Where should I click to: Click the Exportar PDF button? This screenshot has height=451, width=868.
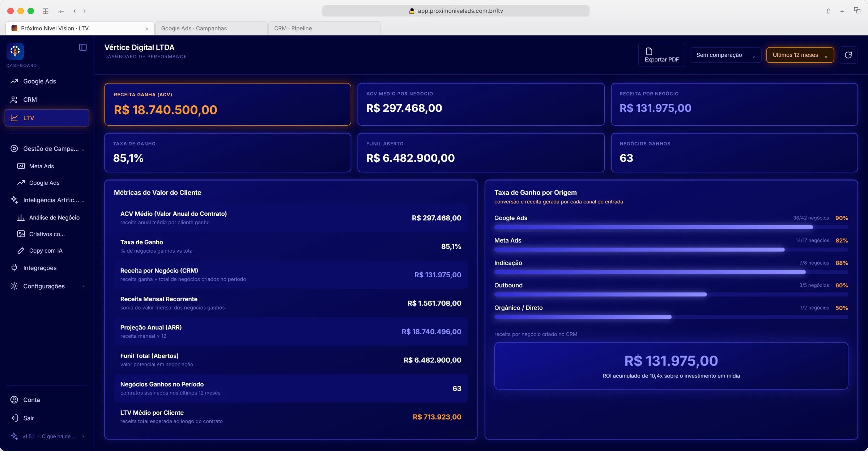click(x=661, y=55)
